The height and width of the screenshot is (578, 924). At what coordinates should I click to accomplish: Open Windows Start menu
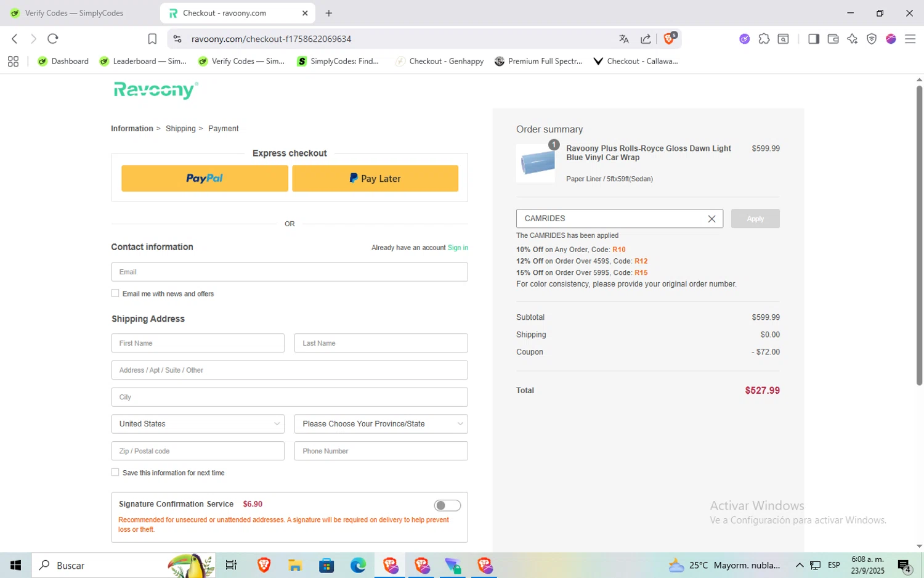tap(16, 565)
